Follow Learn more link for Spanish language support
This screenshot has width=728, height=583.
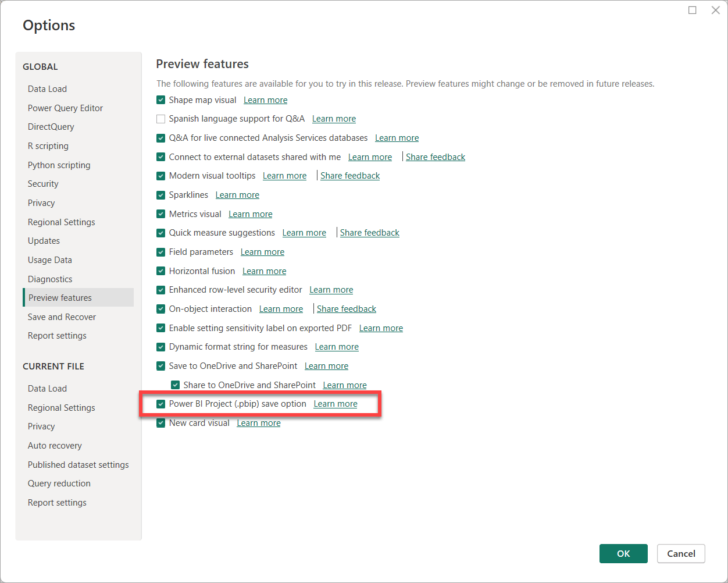(334, 119)
